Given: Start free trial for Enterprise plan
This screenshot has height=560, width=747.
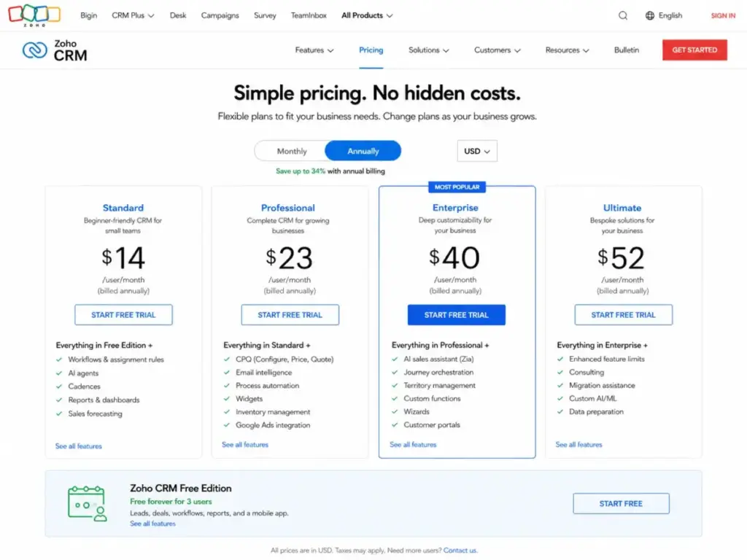Looking at the screenshot, I should coord(457,315).
